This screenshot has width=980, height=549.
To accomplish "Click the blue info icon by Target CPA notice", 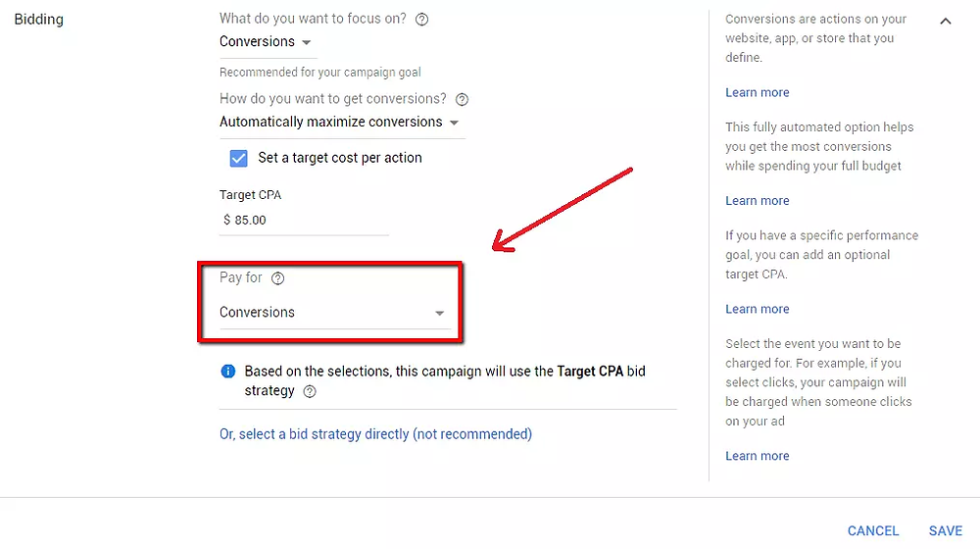I will (228, 372).
